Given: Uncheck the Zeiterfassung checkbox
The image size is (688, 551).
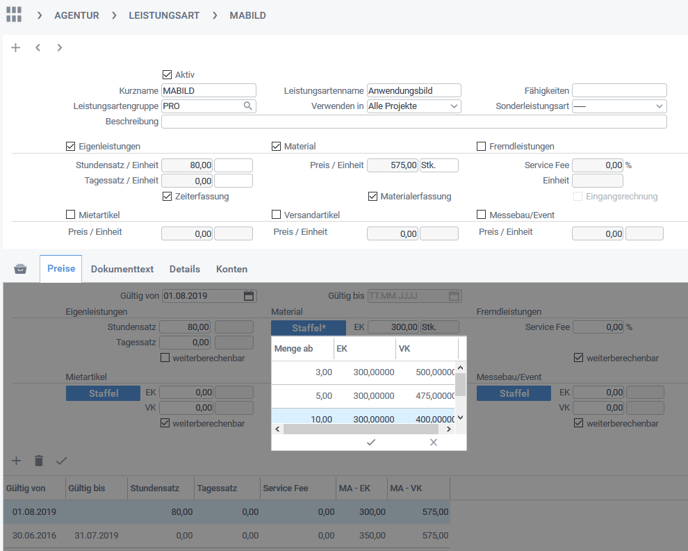Looking at the screenshot, I should point(167,197).
